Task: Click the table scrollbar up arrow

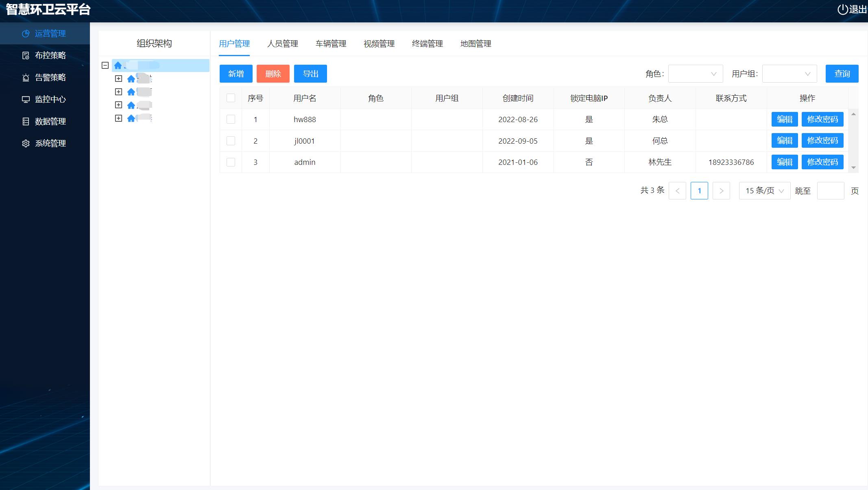Action: (x=854, y=114)
